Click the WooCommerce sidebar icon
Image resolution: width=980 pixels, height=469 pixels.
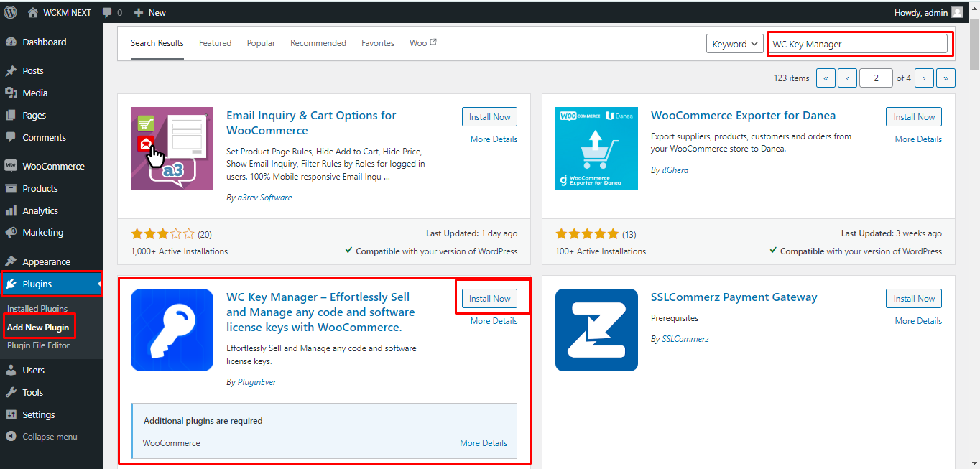click(x=11, y=166)
